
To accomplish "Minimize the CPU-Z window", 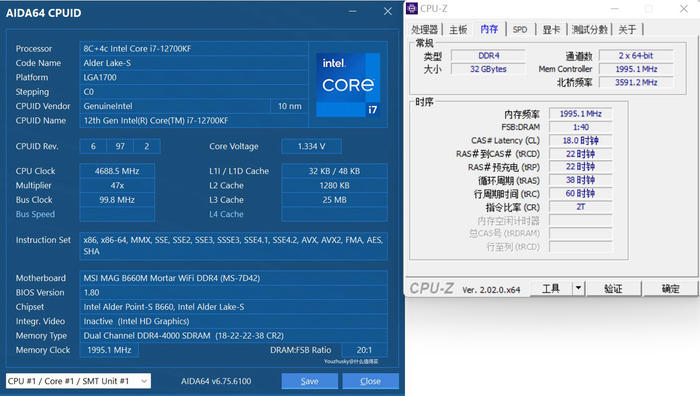I will [x=615, y=8].
